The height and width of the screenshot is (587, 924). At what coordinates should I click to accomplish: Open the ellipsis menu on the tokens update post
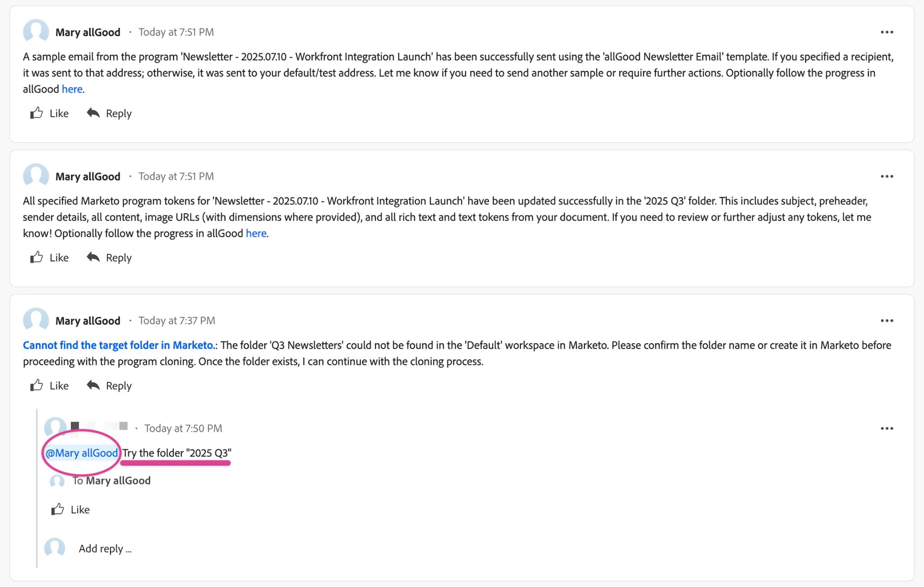[887, 176]
